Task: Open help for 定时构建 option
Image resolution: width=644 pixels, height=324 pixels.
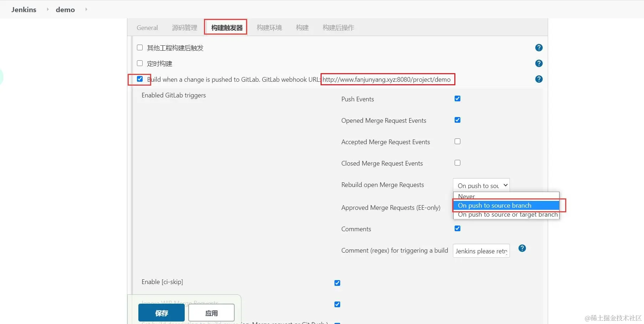Action: pos(539,64)
